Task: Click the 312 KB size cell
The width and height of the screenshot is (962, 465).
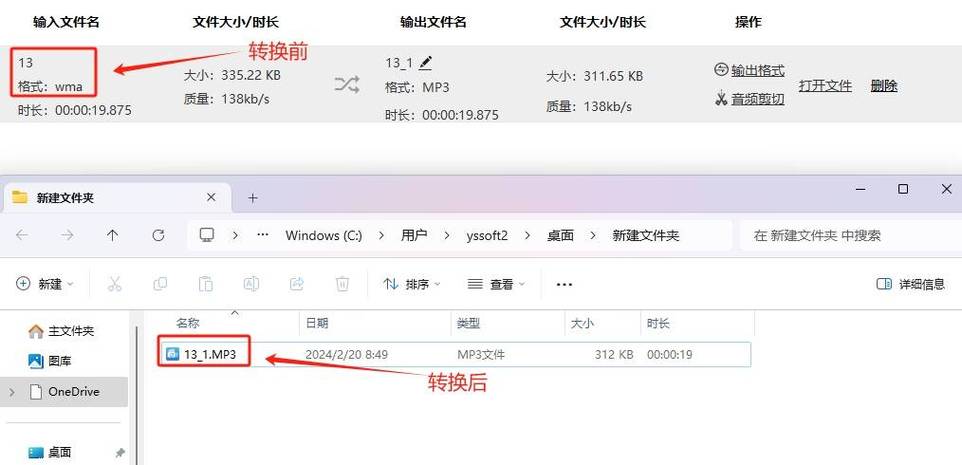Action: (x=614, y=355)
